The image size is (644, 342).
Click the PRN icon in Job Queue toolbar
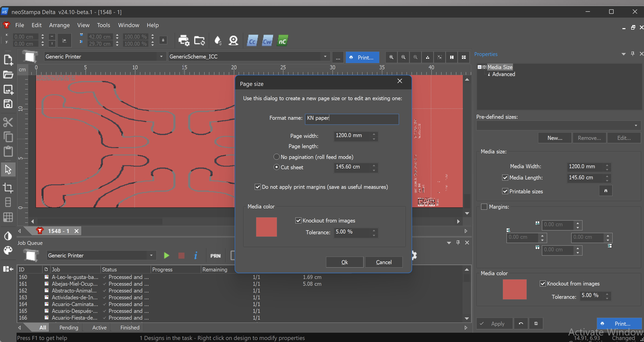coord(215,256)
